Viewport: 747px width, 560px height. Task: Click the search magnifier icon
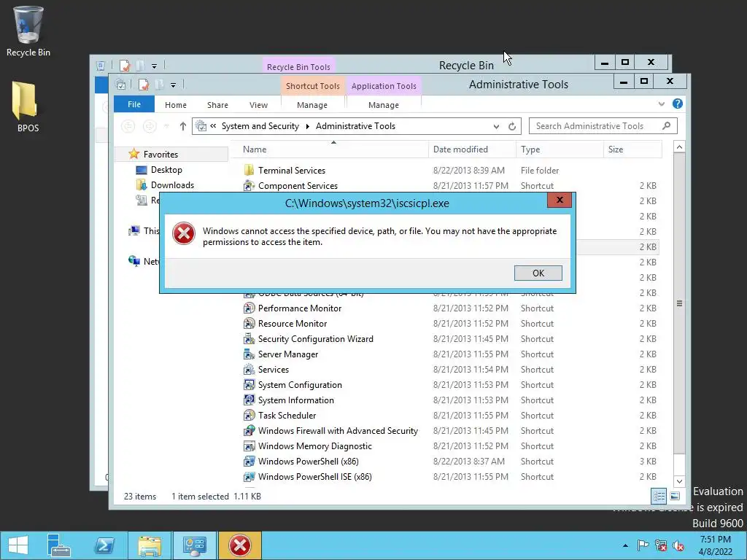tap(666, 125)
